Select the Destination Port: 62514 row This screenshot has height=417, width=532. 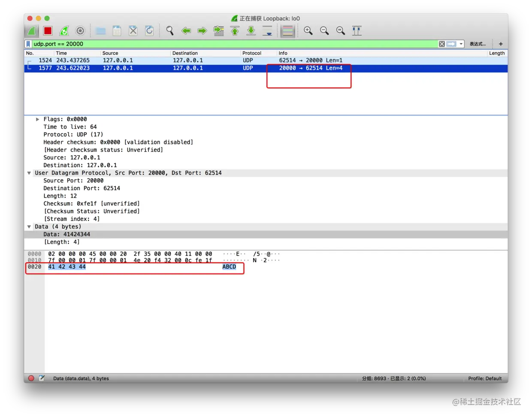[x=266, y=189]
